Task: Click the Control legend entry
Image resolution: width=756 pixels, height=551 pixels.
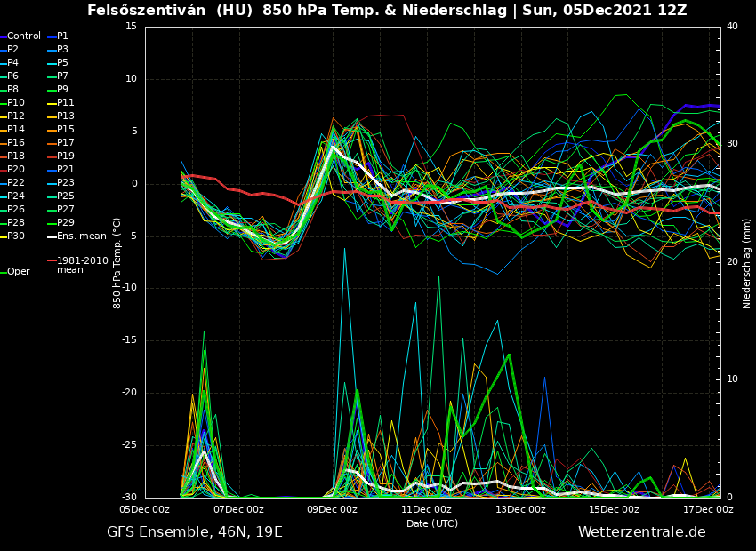Action: coord(23,36)
